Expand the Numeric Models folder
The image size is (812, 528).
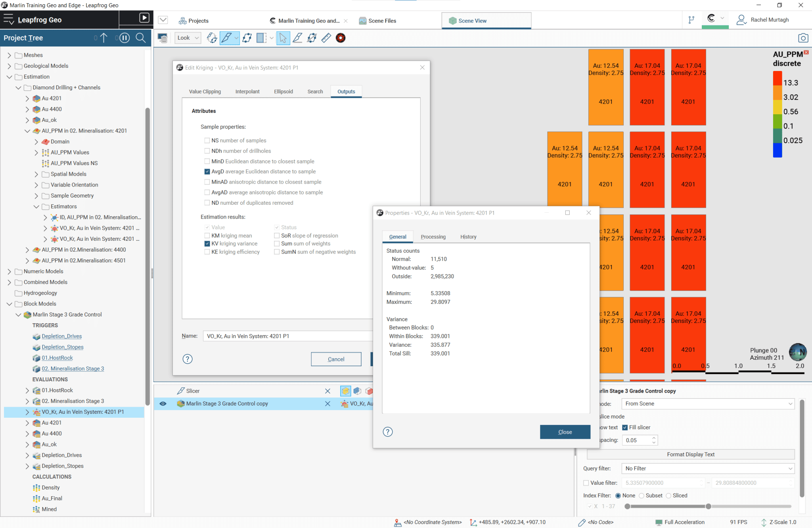[x=10, y=271]
